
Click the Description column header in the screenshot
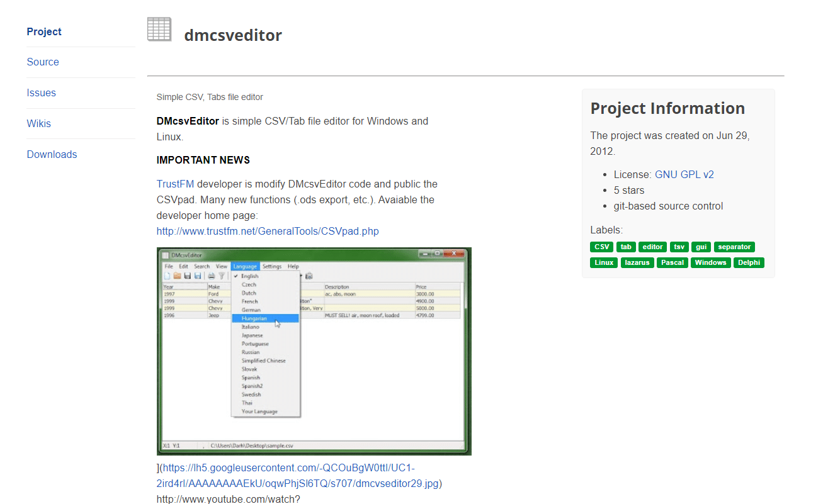368,287
